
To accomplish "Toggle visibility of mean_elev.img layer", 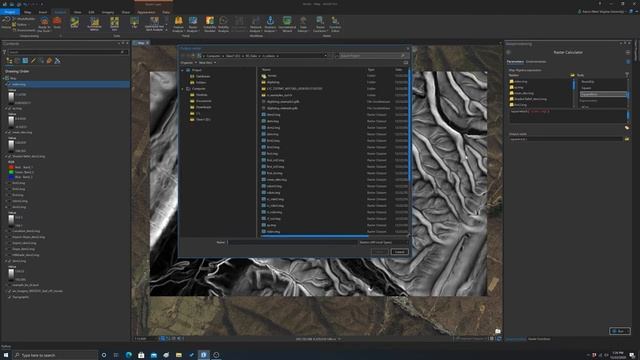I will [9, 132].
